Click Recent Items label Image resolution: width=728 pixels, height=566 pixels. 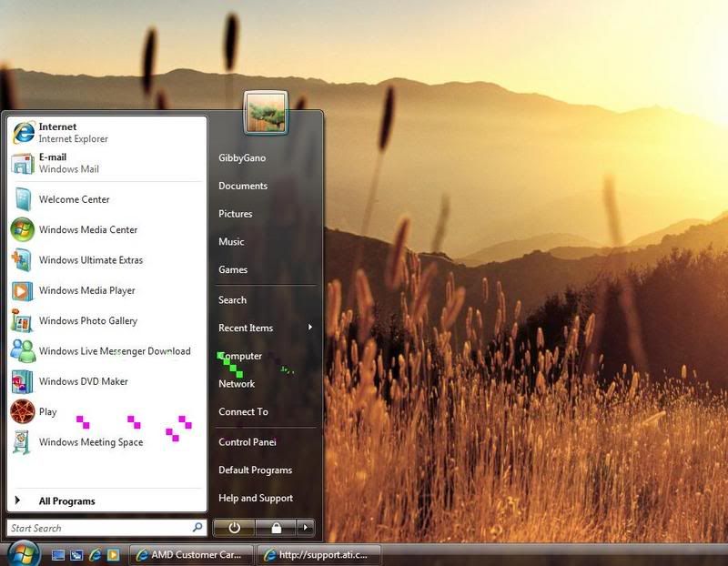pyautogui.click(x=246, y=328)
